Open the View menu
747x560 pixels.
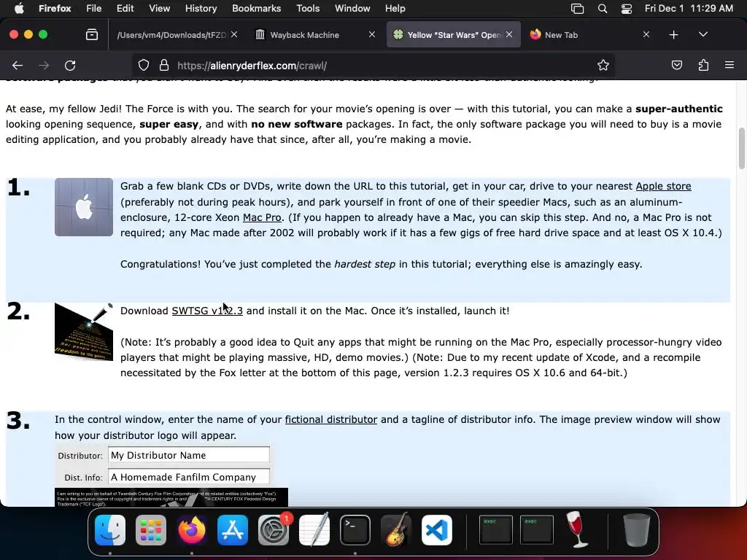click(159, 8)
